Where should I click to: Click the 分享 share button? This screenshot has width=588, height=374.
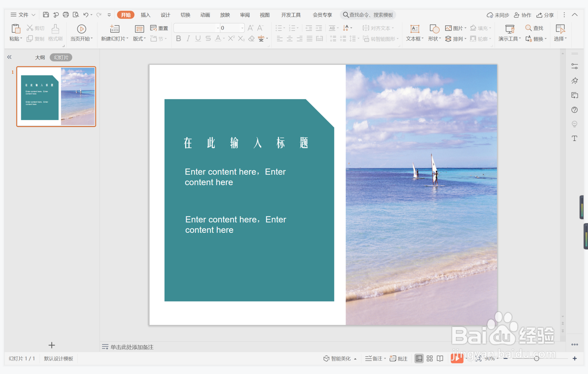[x=545, y=15]
